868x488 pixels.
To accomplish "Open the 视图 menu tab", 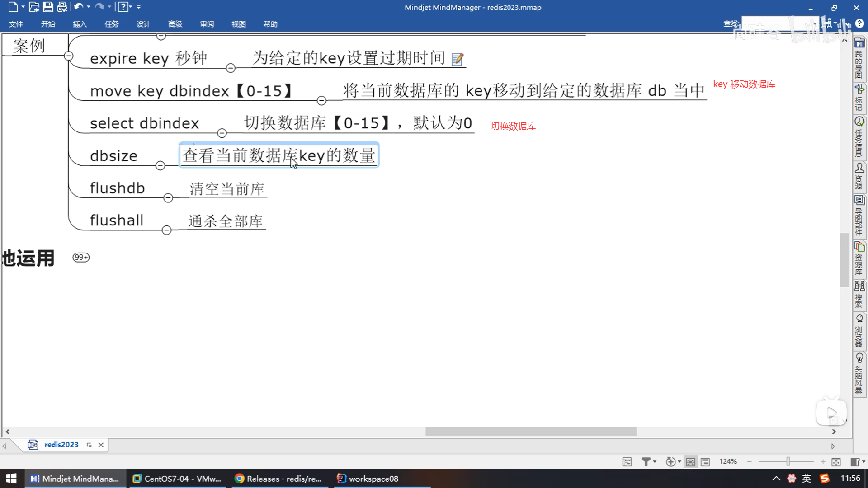I will (238, 24).
